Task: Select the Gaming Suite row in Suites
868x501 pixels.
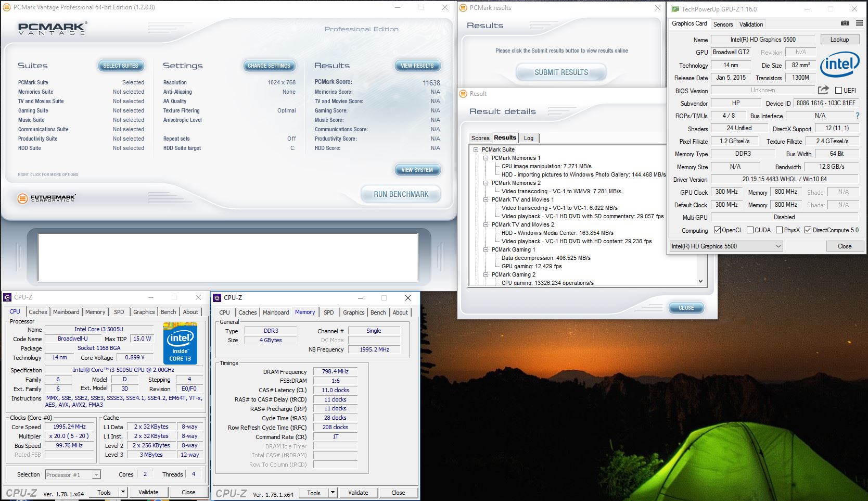Action: 81,110
